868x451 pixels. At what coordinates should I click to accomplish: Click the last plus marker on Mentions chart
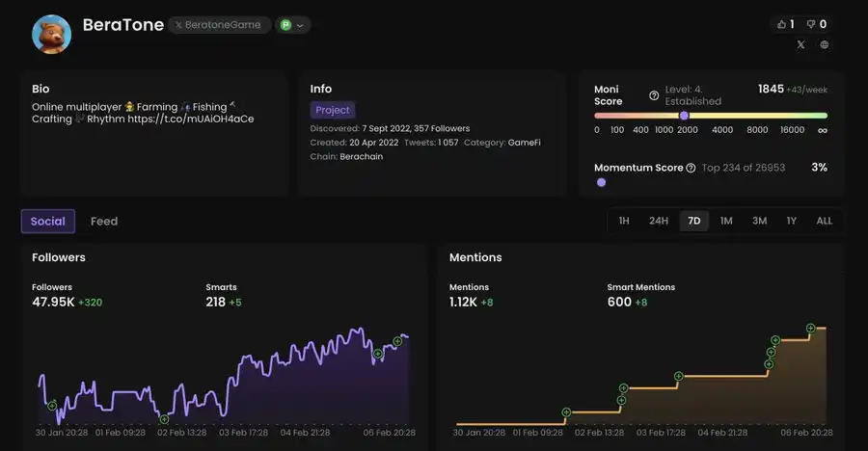[808, 329]
